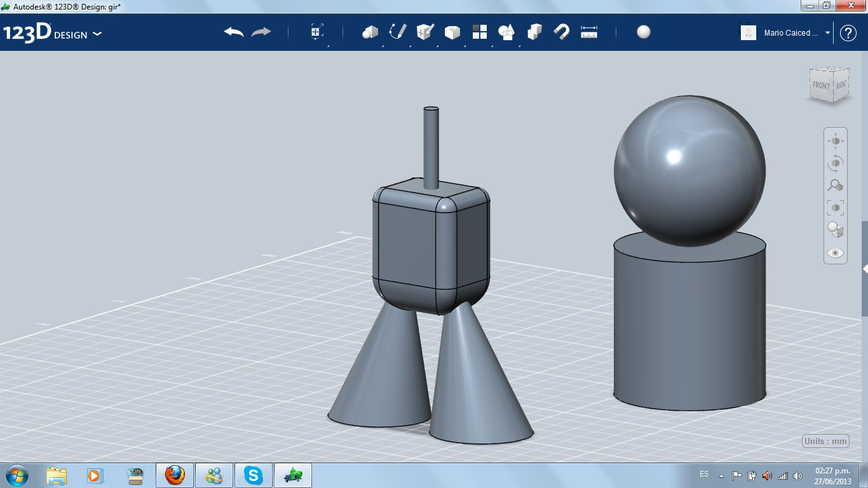Click the ES language indicator
This screenshot has height=488, width=868.
pyautogui.click(x=704, y=475)
